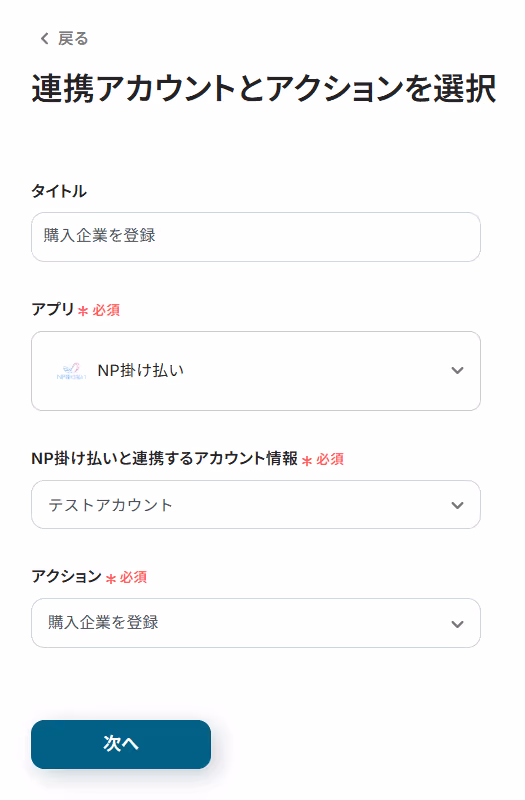Open the テストアカウント account selector
525x800 pixels.
click(x=256, y=505)
